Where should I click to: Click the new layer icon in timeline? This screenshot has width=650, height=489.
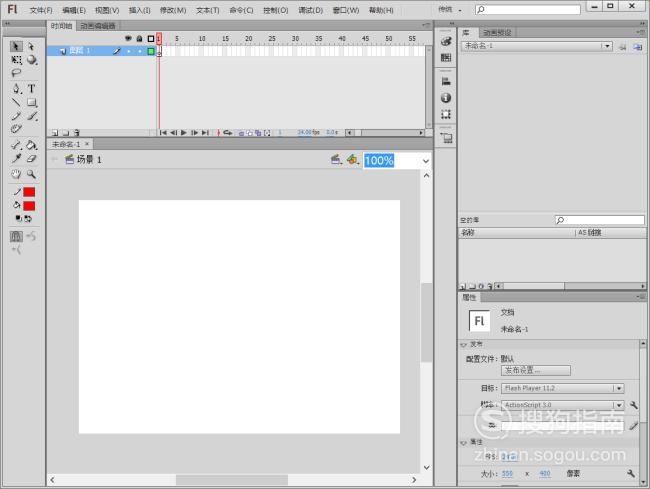click(x=55, y=133)
